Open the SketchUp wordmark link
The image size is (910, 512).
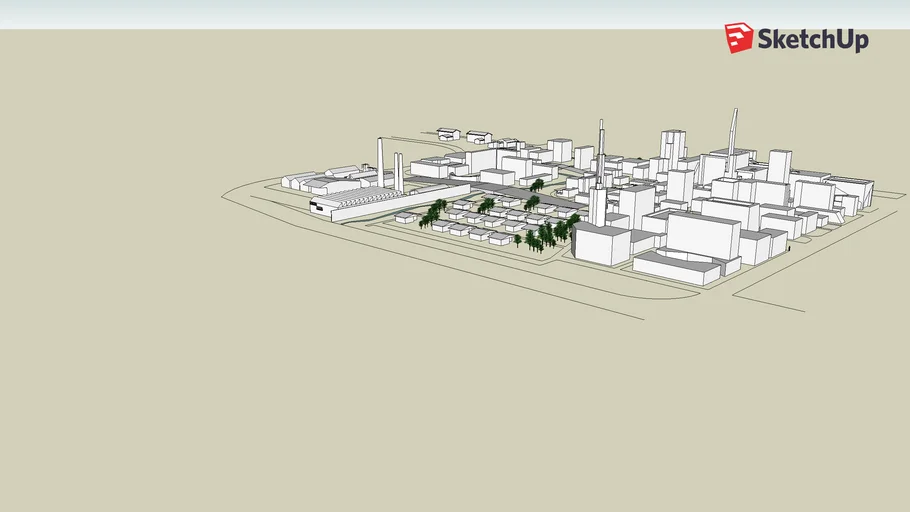[x=812, y=40]
